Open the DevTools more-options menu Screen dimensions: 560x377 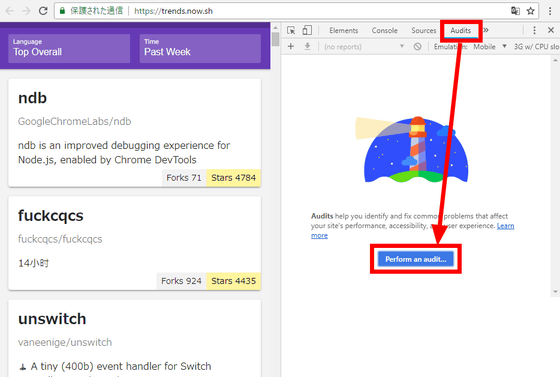coord(534,30)
